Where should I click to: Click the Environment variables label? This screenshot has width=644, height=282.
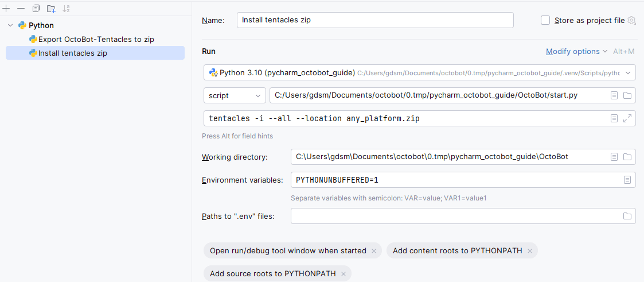coord(243,180)
